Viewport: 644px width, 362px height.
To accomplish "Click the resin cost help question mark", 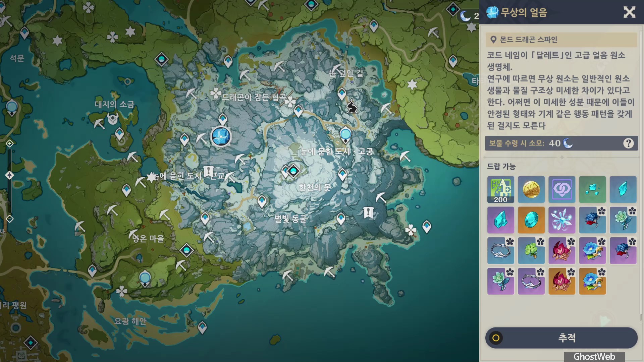I will [628, 143].
